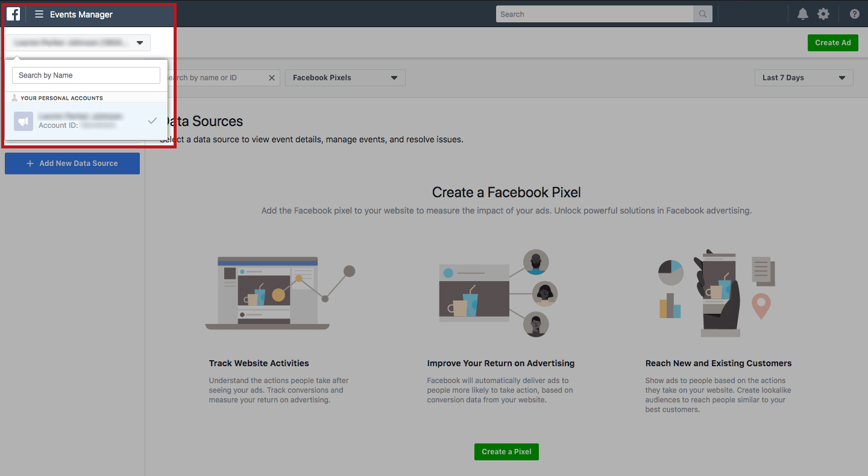This screenshot has height=476, width=868.
Task: Open the help question mark icon
Action: (x=855, y=14)
